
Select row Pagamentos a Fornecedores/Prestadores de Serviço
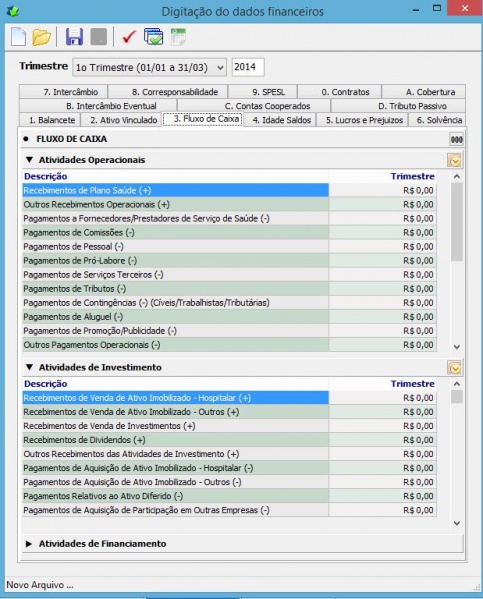tap(229, 219)
